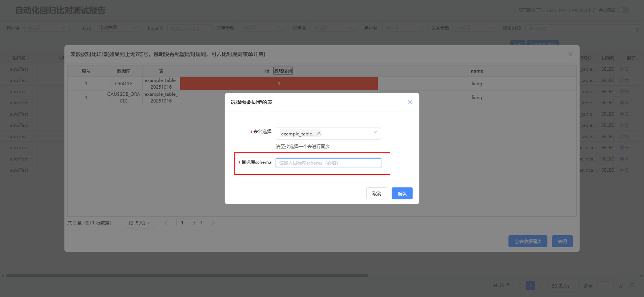Click the 全表数据同步 button
The image size is (644, 297).
pyautogui.click(x=528, y=241)
